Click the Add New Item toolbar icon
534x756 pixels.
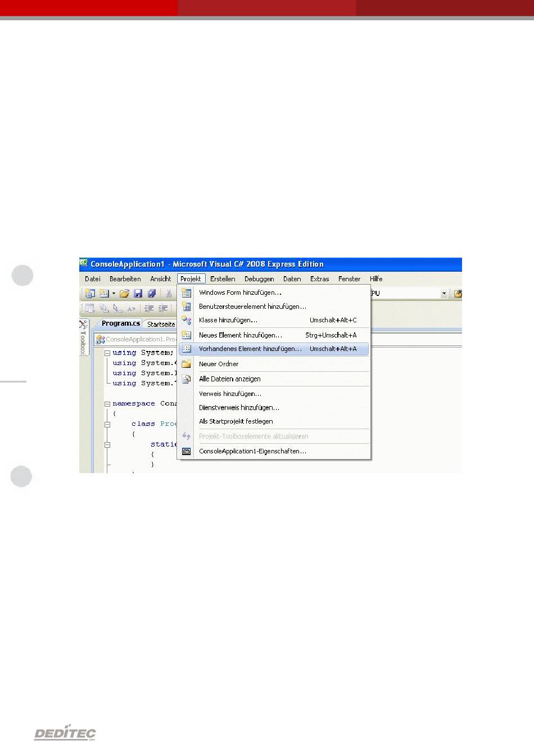pos(104,293)
